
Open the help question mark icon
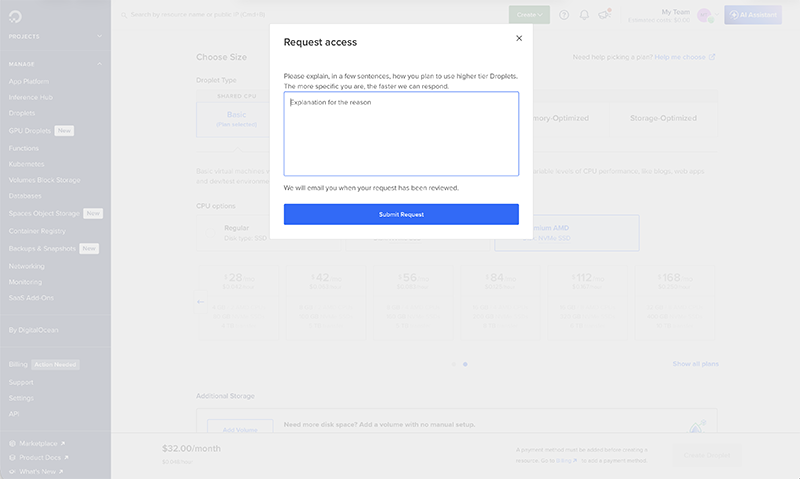(x=564, y=15)
